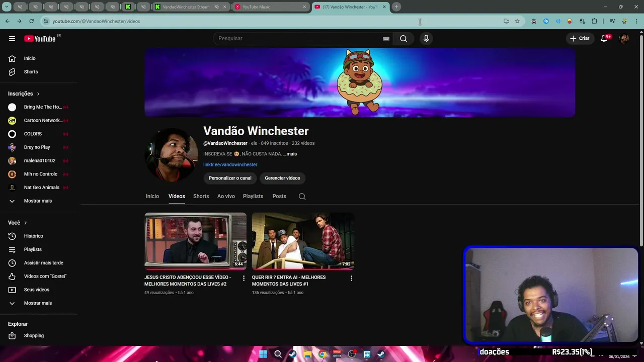
Task: Open thumbnail of QUER RIR ? ENTRA AI video
Action: point(303,241)
